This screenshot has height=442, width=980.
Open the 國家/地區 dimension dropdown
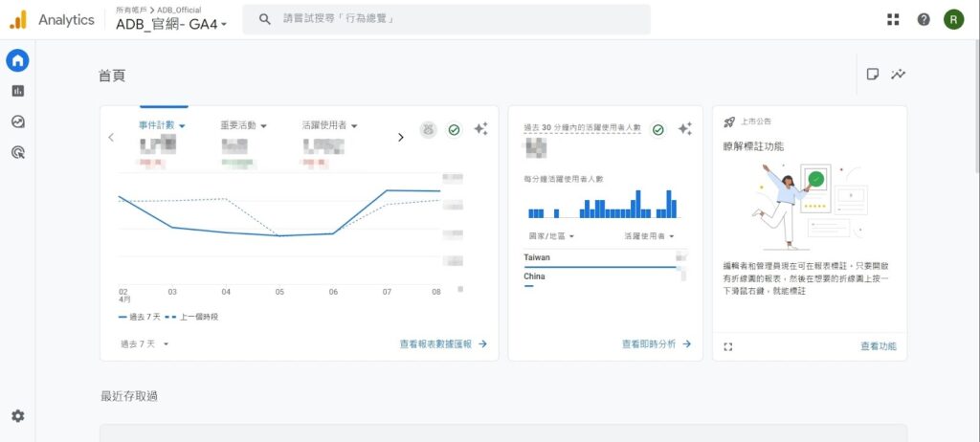(552, 236)
